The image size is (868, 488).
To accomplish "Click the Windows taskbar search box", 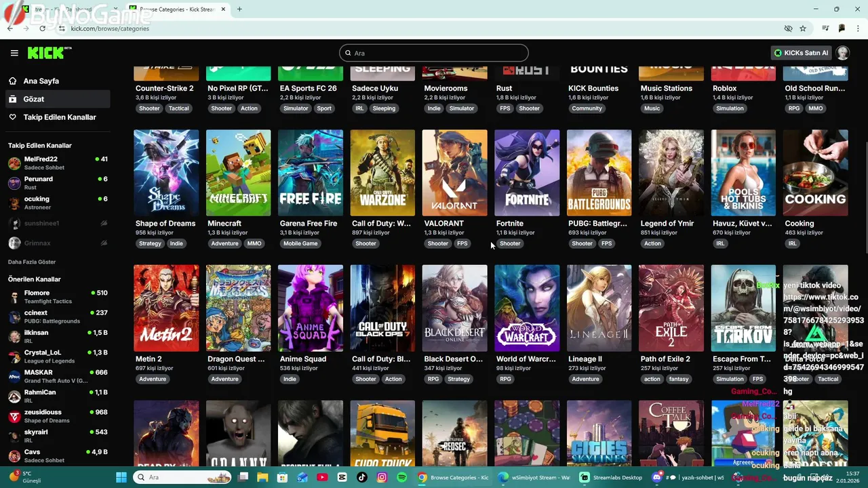I will click(181, 477).
